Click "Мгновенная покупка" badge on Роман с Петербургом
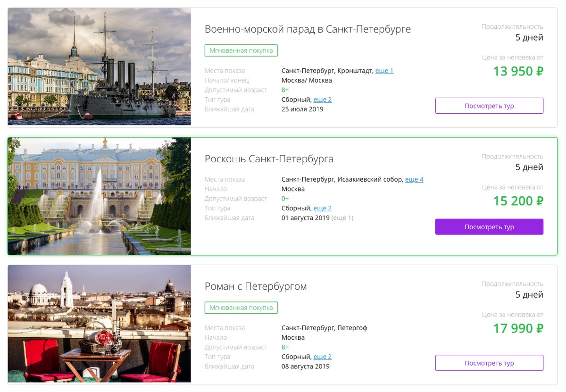 [241, 308]
